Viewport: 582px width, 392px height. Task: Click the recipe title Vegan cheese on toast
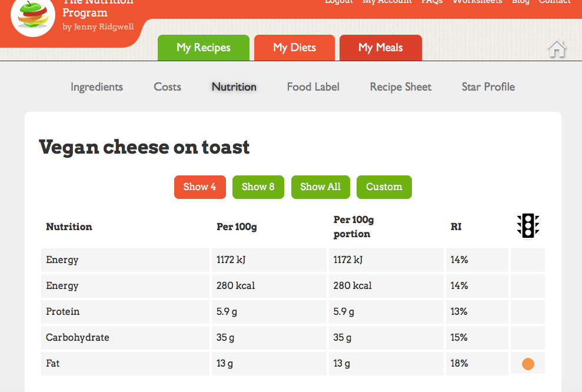click(144, 147)
